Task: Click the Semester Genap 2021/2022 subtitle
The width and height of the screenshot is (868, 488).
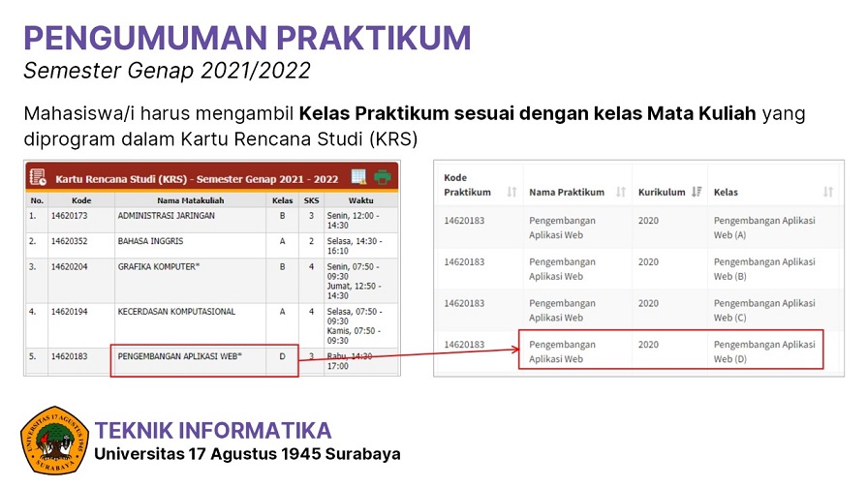Action: pyautogui.click(x=167, y=71)
